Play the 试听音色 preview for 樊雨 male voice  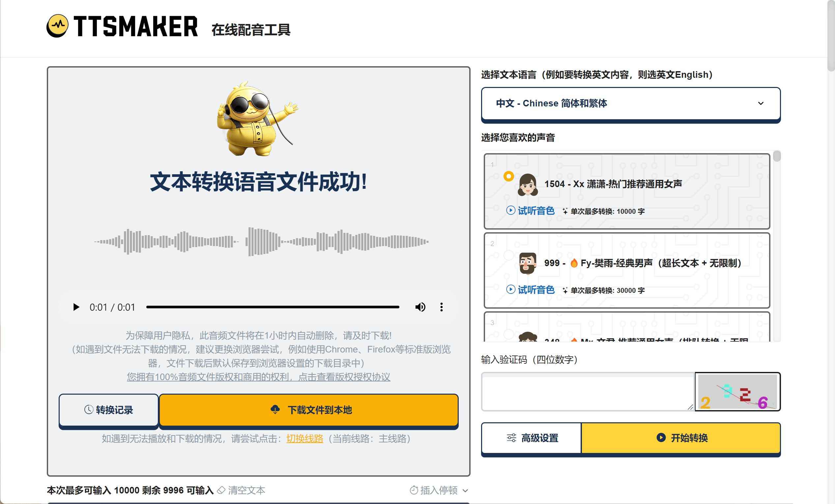[x=530, y=290]
